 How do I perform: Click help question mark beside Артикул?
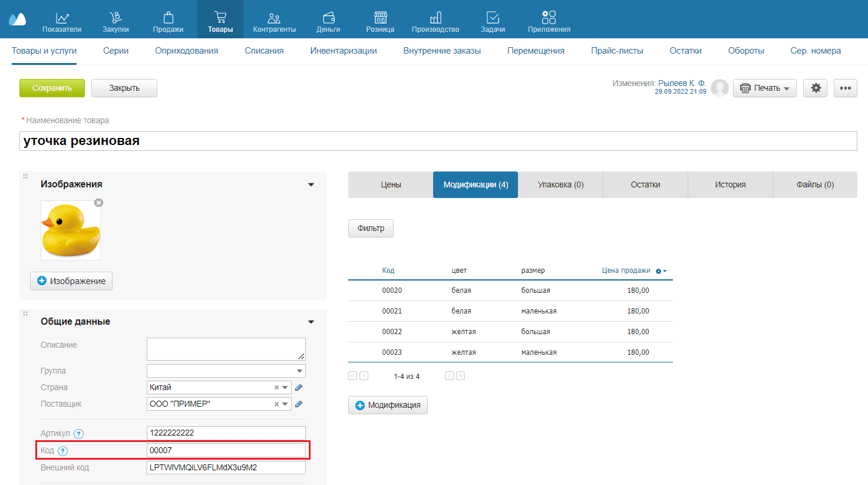78,434
